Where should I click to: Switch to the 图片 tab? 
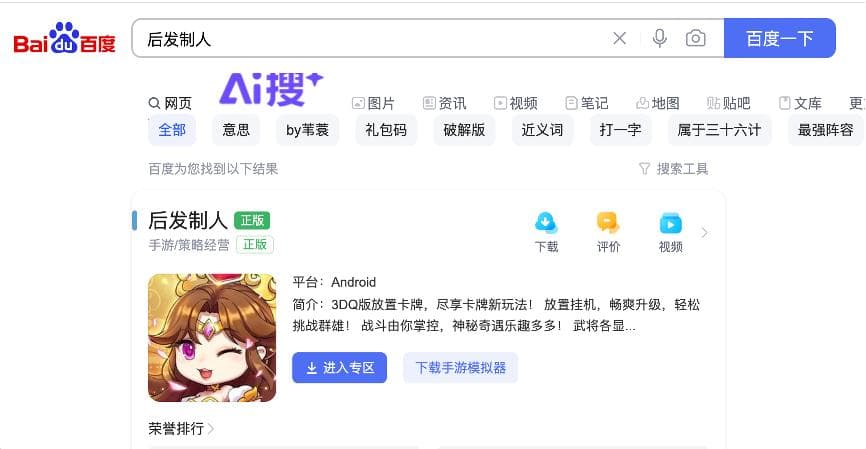click(x=373, y=103)
